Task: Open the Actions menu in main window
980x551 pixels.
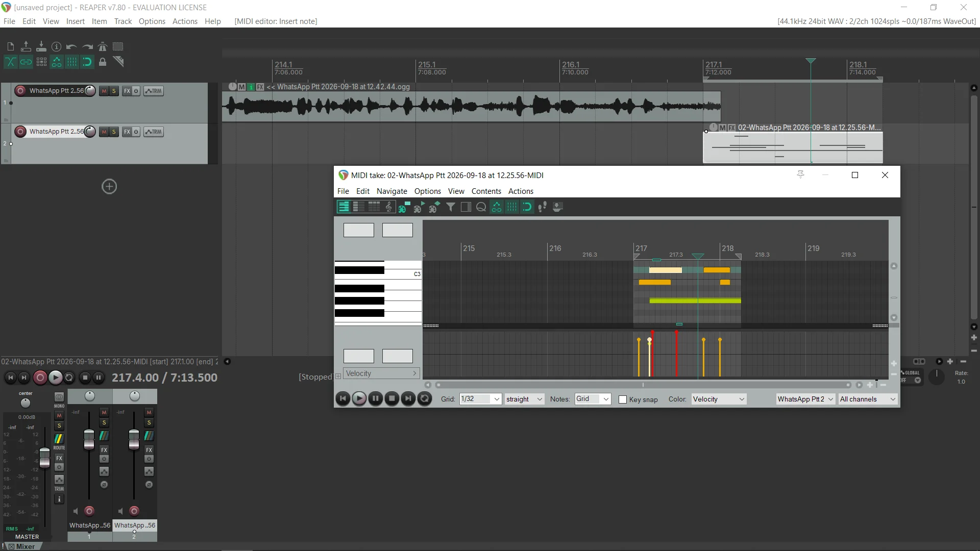Action: pyautogui.click(x=185, y=21)
